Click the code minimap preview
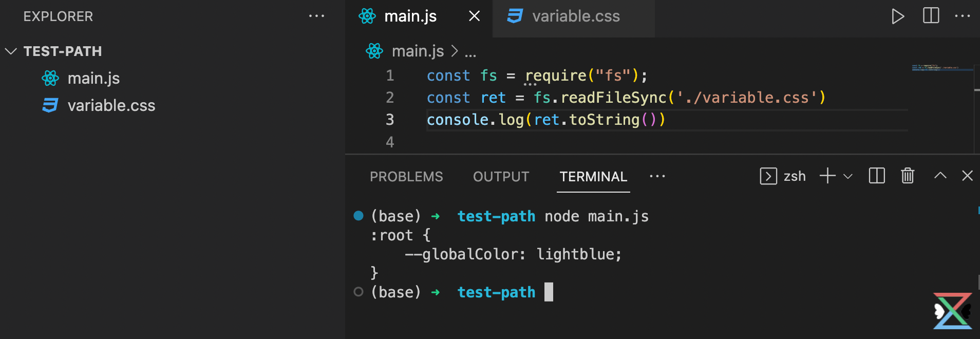 pyautogui.click(x=935, y=68)
